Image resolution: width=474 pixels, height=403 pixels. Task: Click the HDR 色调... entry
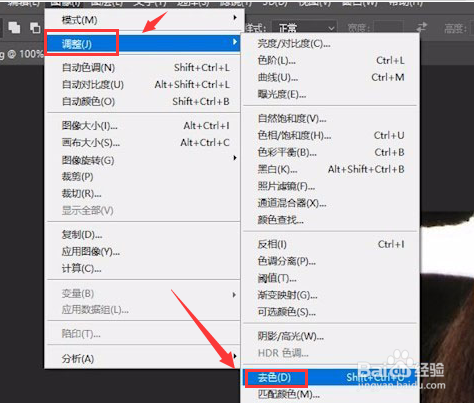tap(330, 353)
